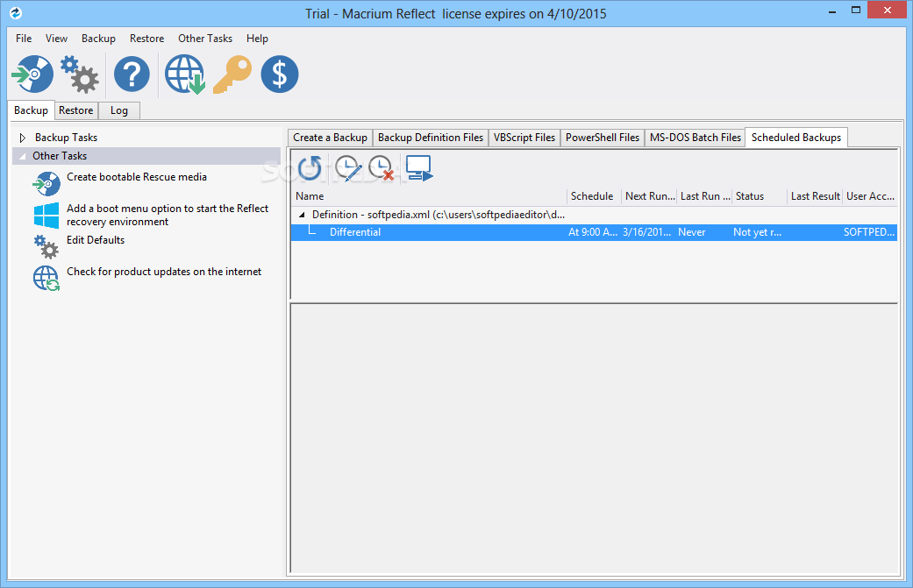Sort by the User Acc... column header

tap(870, 196)
